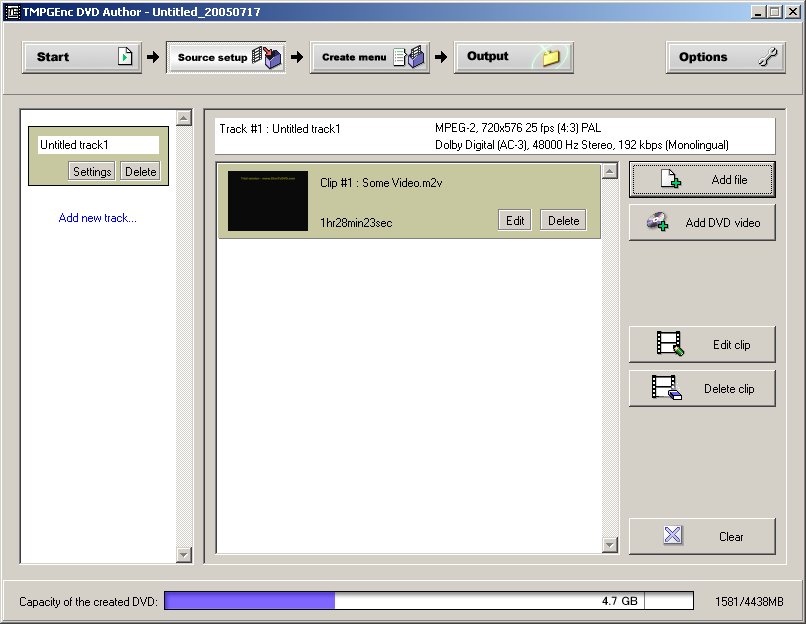Click the menu-pages icon on Create menu
Screen dimensions: 806x624
click(409, 57)
